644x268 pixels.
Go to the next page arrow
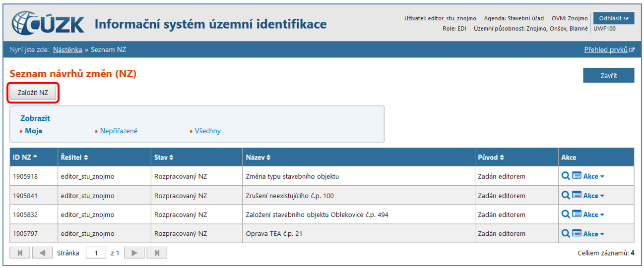[134, 253]
